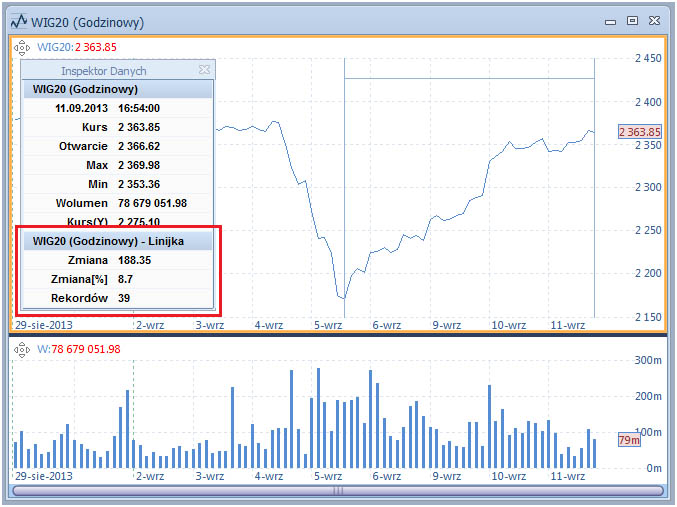This screenshot has height=507, width=677.
Task: Click the W: 78 679 051.98 volume label
Action: tap(79, 349)
